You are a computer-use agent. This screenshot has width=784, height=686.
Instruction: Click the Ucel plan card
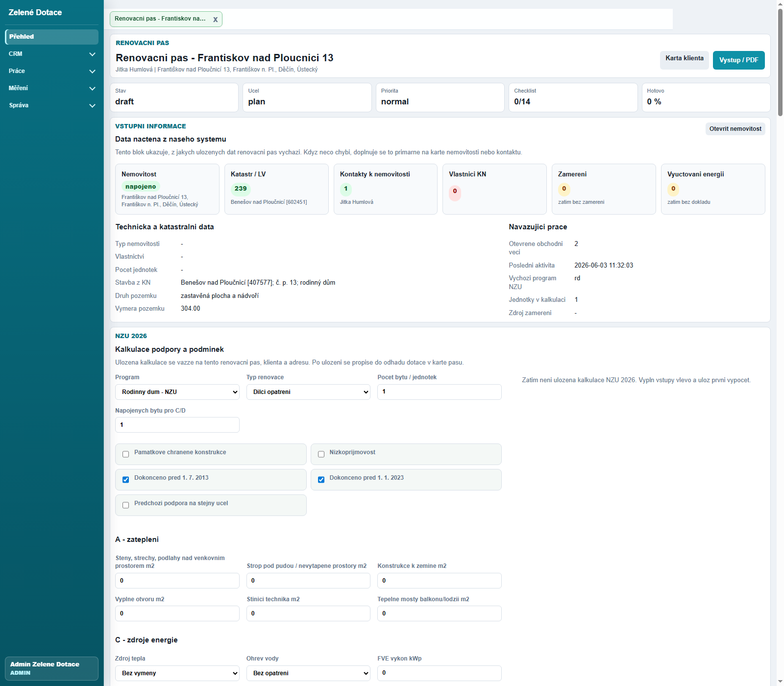[x=307, y=98]
